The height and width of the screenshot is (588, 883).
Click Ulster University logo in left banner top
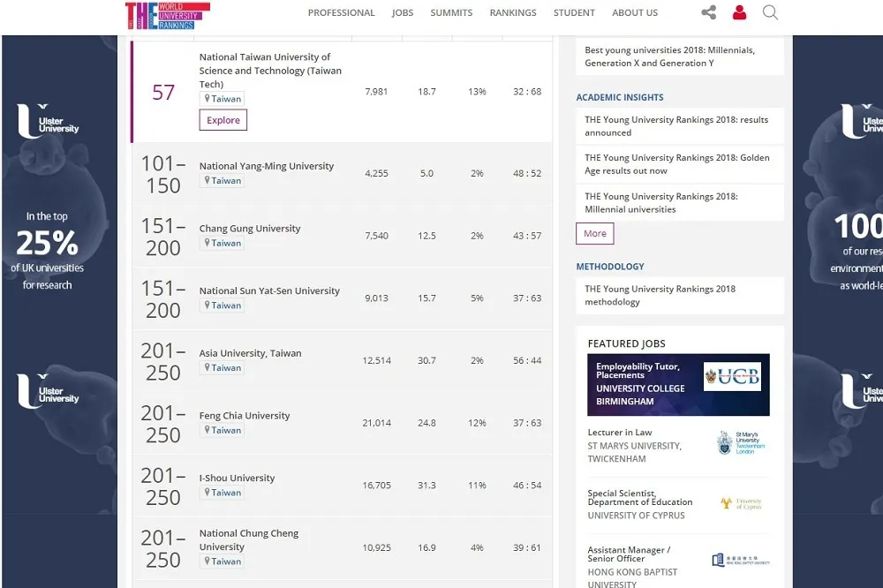click(48, 121)
